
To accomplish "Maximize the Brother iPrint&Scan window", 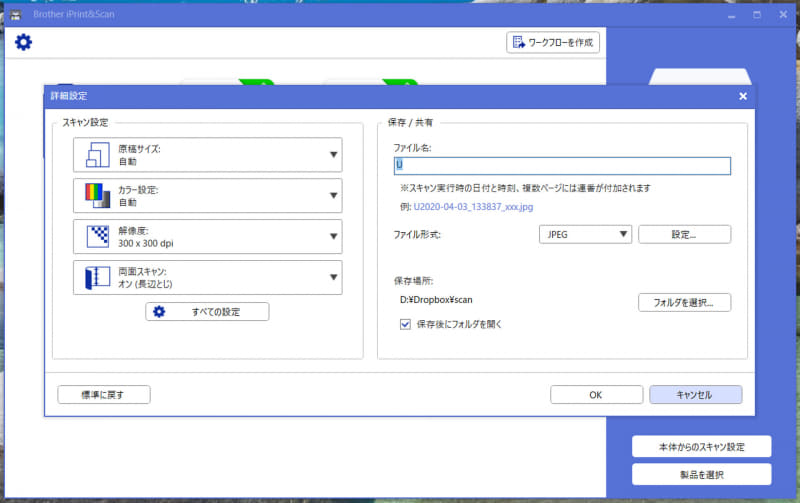I will tap(757, 15).
